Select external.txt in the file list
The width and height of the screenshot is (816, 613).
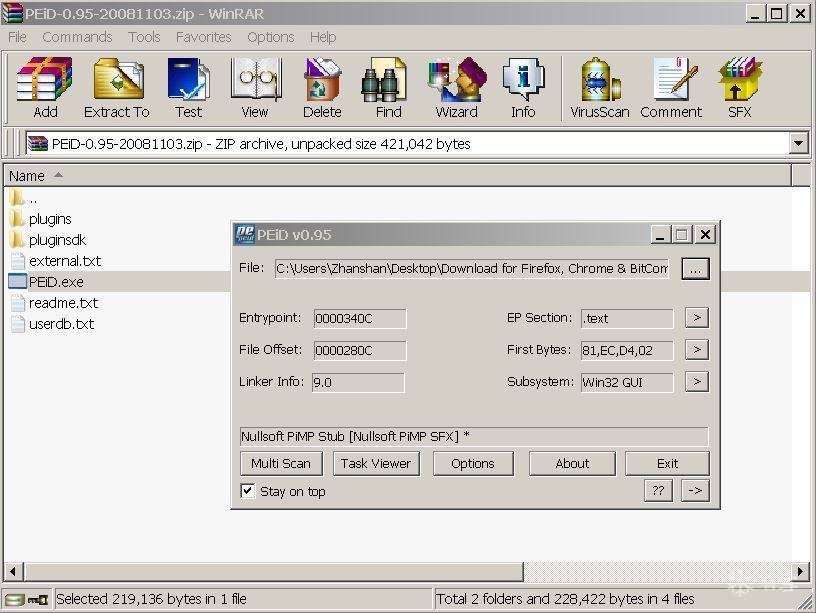(x=56, y=261)
